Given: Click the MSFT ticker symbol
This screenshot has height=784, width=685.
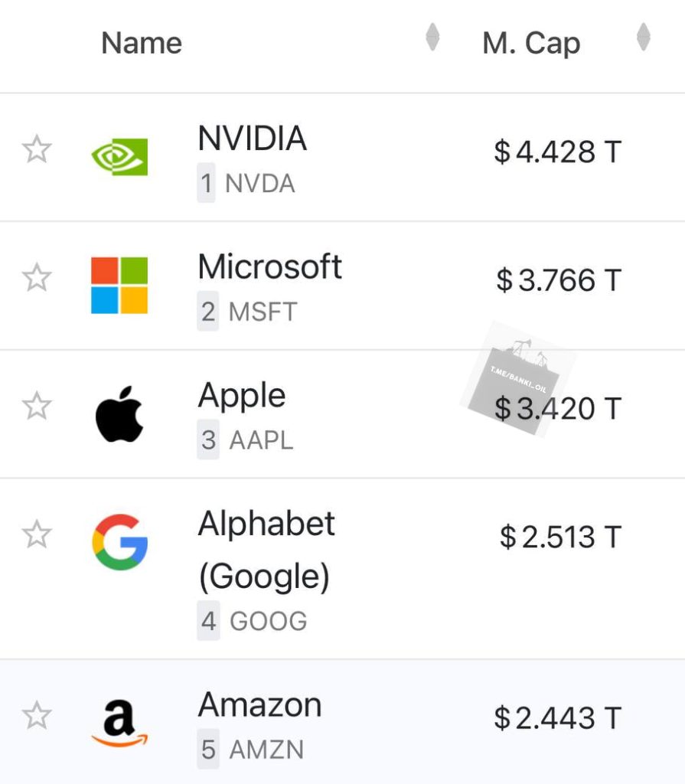Looking at the screenshot, I should 263,312.
